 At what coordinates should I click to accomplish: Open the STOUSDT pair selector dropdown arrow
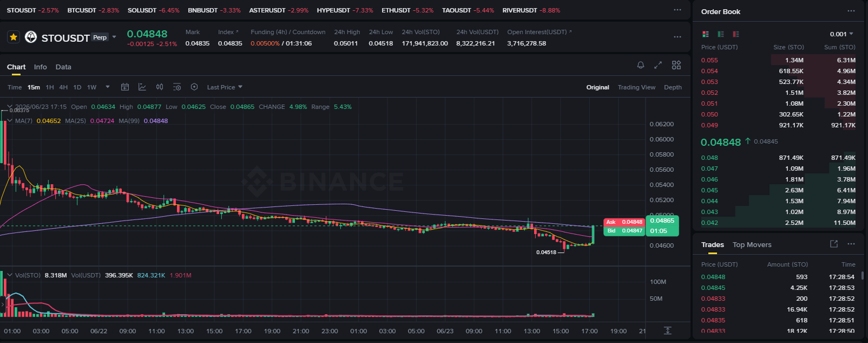114,37
